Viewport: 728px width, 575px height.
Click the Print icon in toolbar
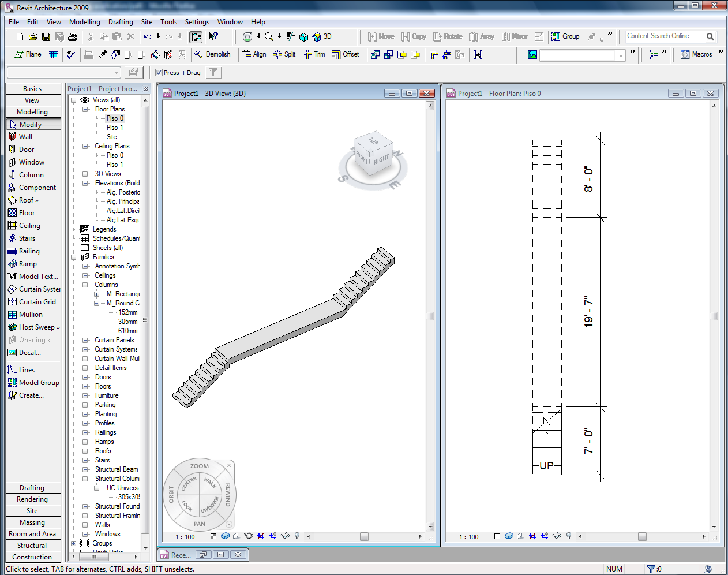coord(73,37)
